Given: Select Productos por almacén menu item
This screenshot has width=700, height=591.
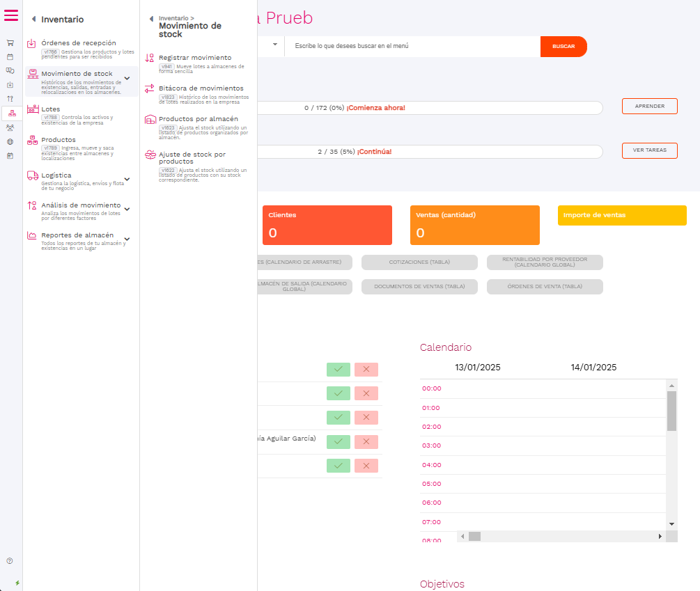Looking at the screenshot, I should tap(198, 119).
